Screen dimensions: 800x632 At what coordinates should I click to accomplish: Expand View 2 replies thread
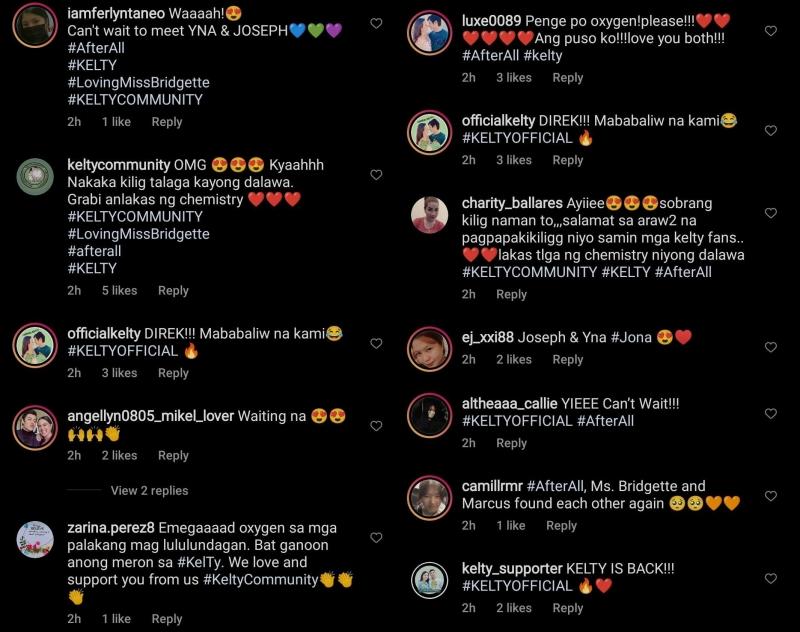(149, 491)
